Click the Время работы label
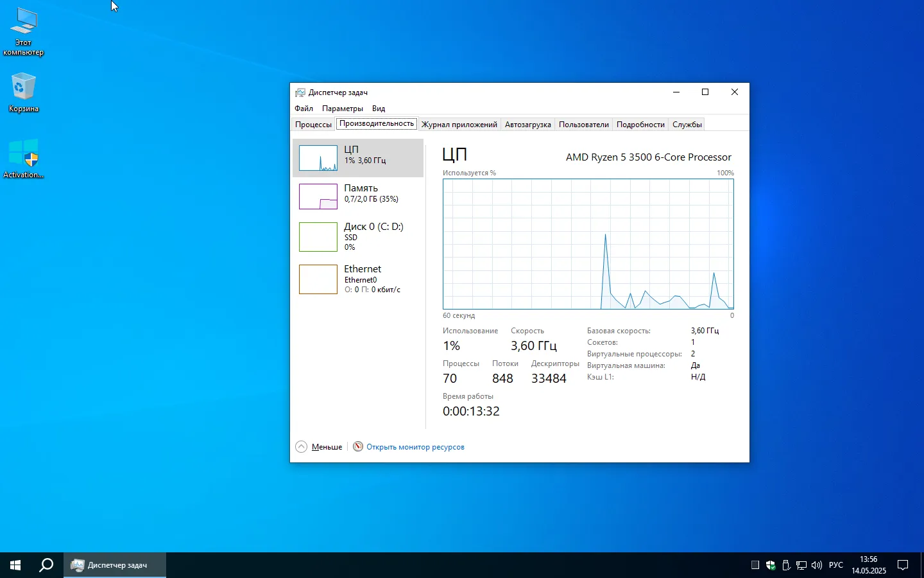This screenshot has width=924, height=578. (x=468, y=397)
